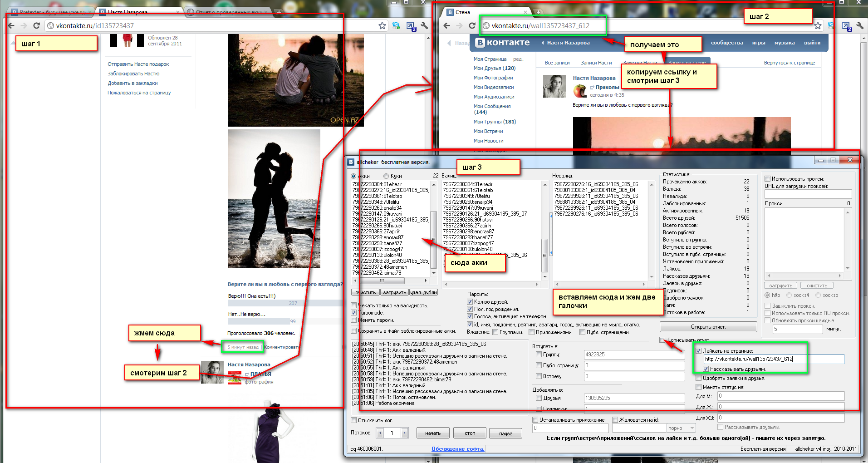Decrease Потоков thread count with the arrow
The width and height of the screenshot is (868, 463).
pyautogui.click(x=380, y=433)
